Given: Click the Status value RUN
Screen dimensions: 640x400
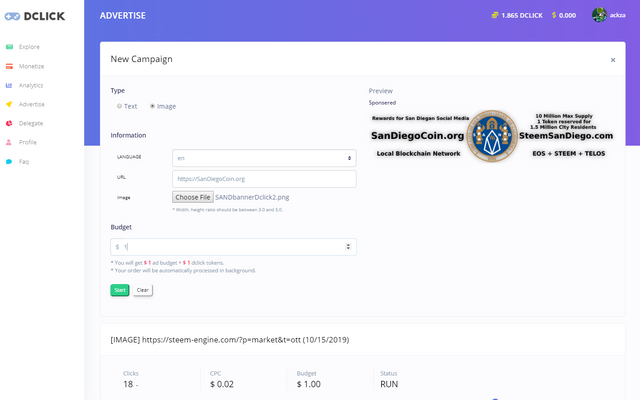Looking at the screenshot, I should [x=389, y=384].
